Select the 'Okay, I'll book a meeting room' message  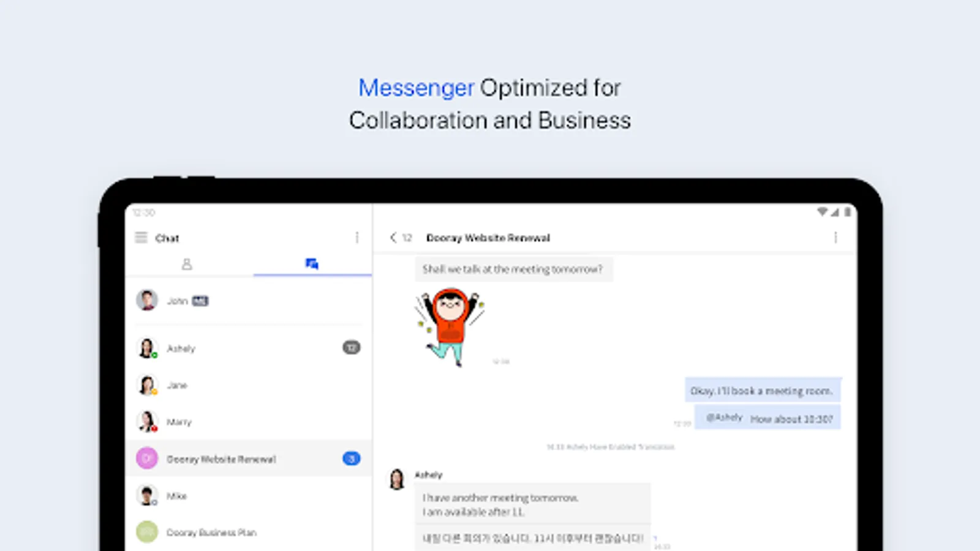(x=762, y=391)
